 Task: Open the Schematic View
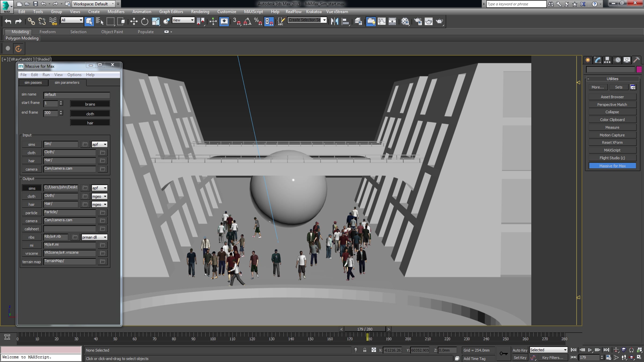click(392, 21)
